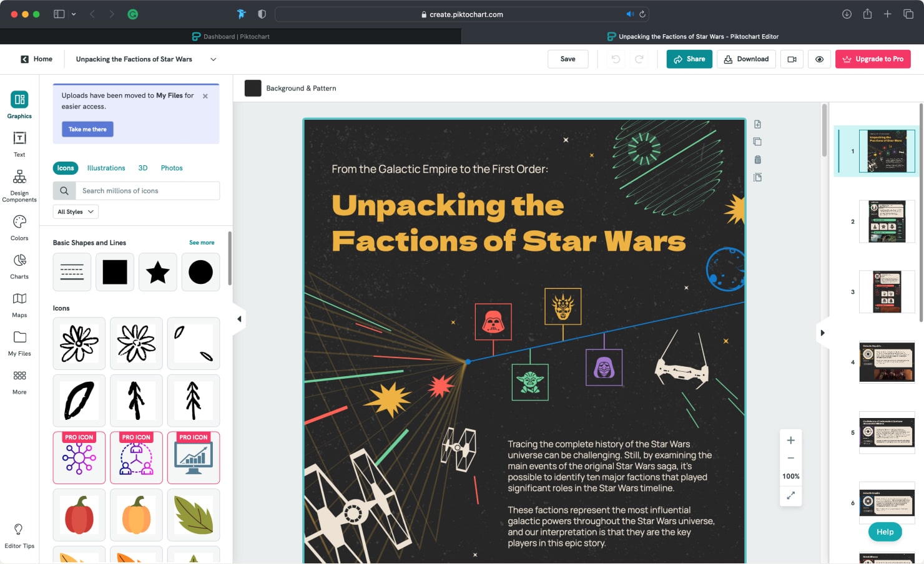The image size is (924, 564).
Task: Insert the pro monitor chart icon
Action: pyautogui.click(x=194, y=458)
